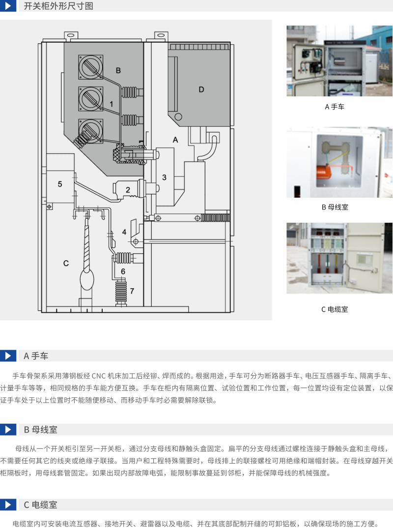Click label D in the cabinet diagram

[201, 89]
